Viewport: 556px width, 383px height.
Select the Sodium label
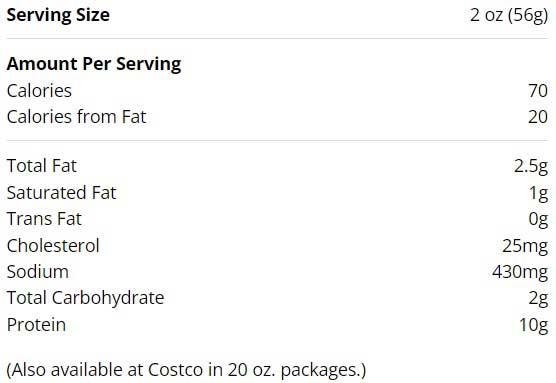point(38,272)
